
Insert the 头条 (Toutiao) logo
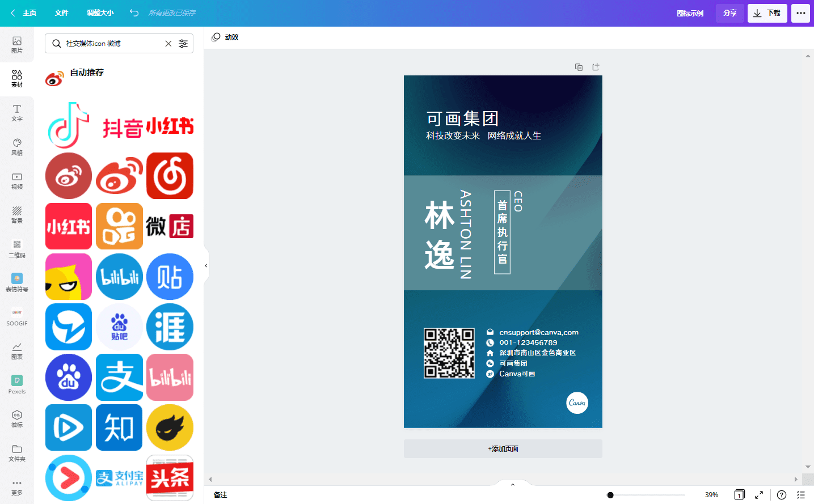click(170, 478)
